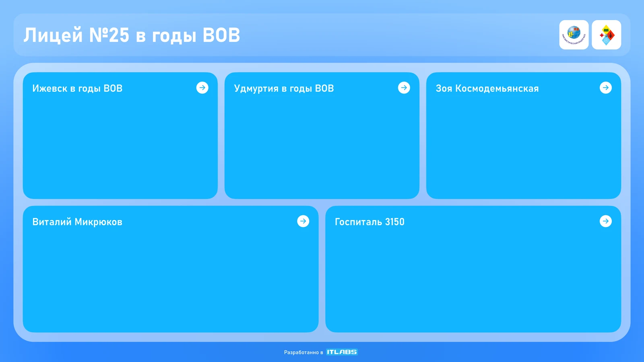Select the 'Удмуртия в годы ВОВ' title text
This screenshot has width=644, height=362.
[284, 88]
